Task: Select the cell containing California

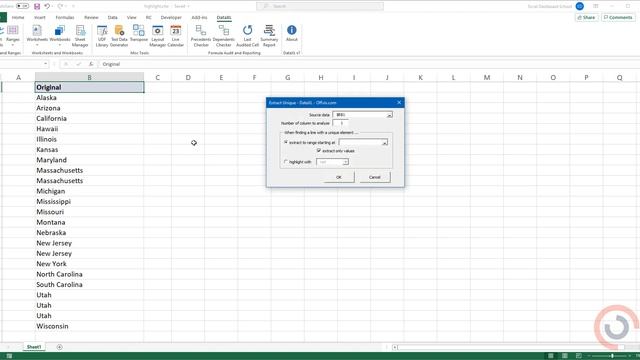Action: [x=89, y=118]
